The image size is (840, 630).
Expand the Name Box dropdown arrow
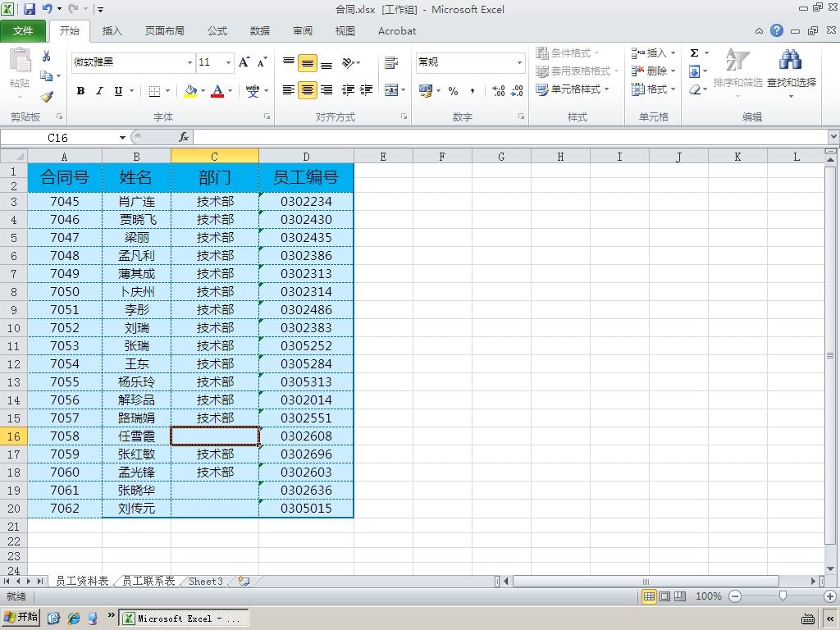tap(122, 138)
